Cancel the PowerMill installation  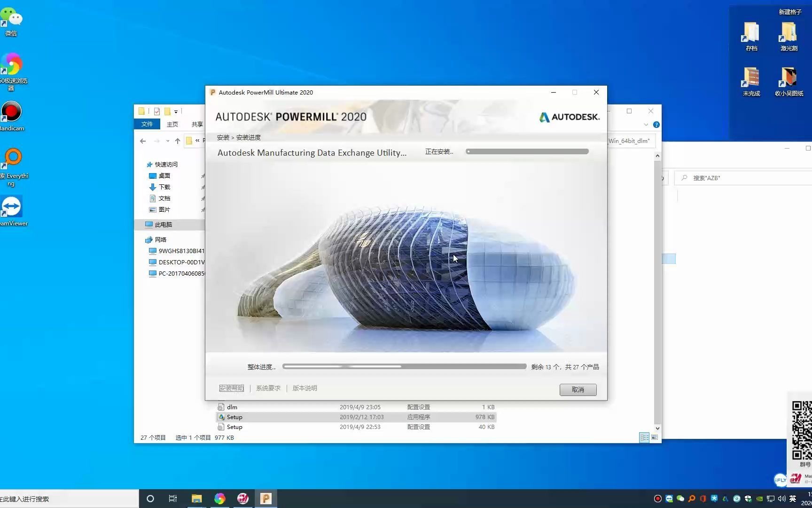click(578, 389)
